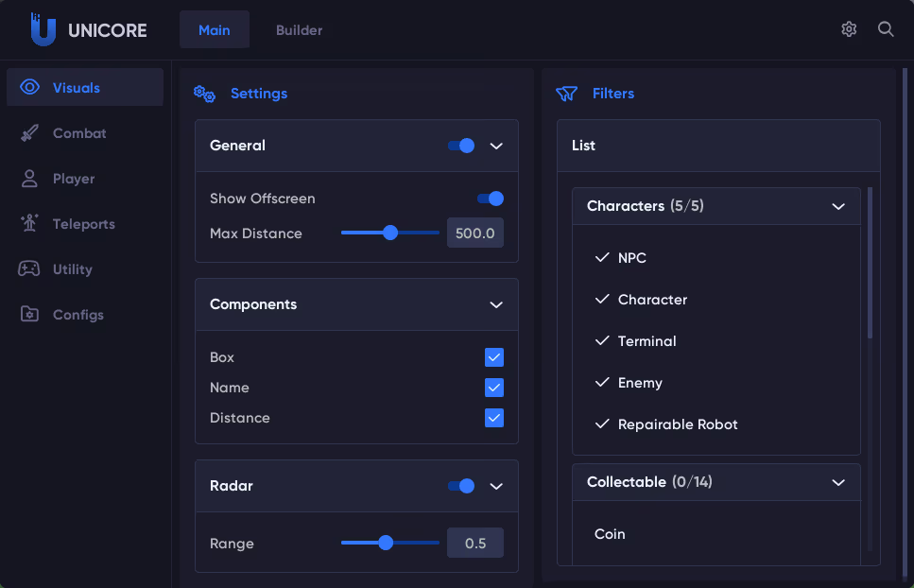Click the search magnifier icon
The width and height of the screenshot is (914, 588).
[x=886, y=29]
